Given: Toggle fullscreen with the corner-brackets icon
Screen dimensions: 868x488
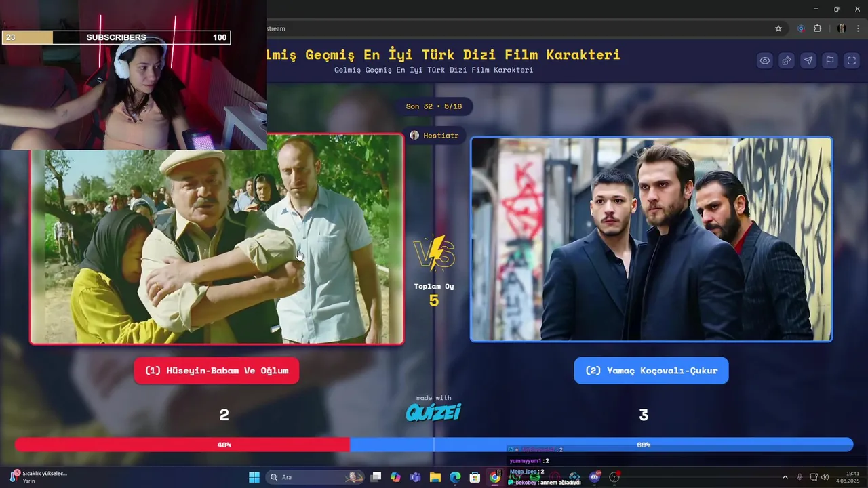Looking at the screenshot, I should pyautogui.click(x=852, y=60).
